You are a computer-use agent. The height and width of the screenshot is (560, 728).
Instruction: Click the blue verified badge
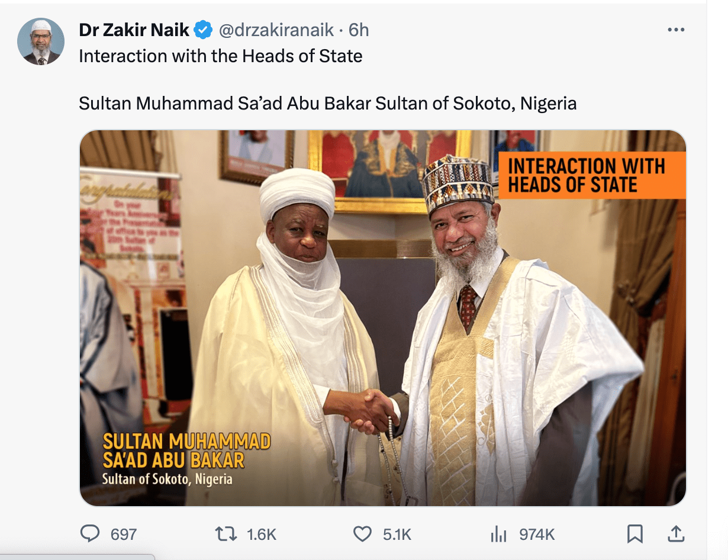point(204,29)
